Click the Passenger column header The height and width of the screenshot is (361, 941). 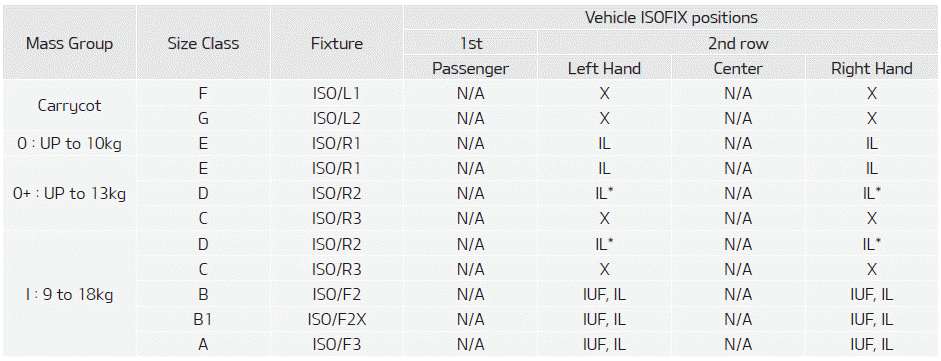click(470, 68)
